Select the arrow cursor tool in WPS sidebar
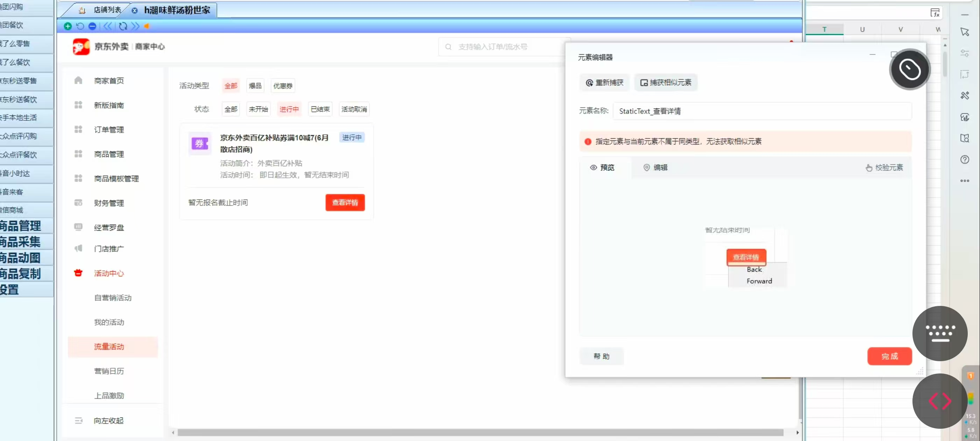Screen dimensions: 980x441 (x=964, y=32)
